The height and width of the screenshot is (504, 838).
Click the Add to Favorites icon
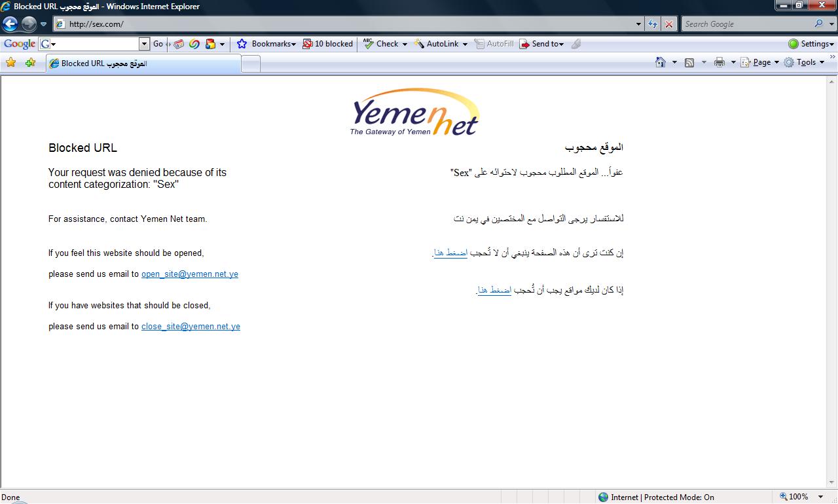pos(30,63)
